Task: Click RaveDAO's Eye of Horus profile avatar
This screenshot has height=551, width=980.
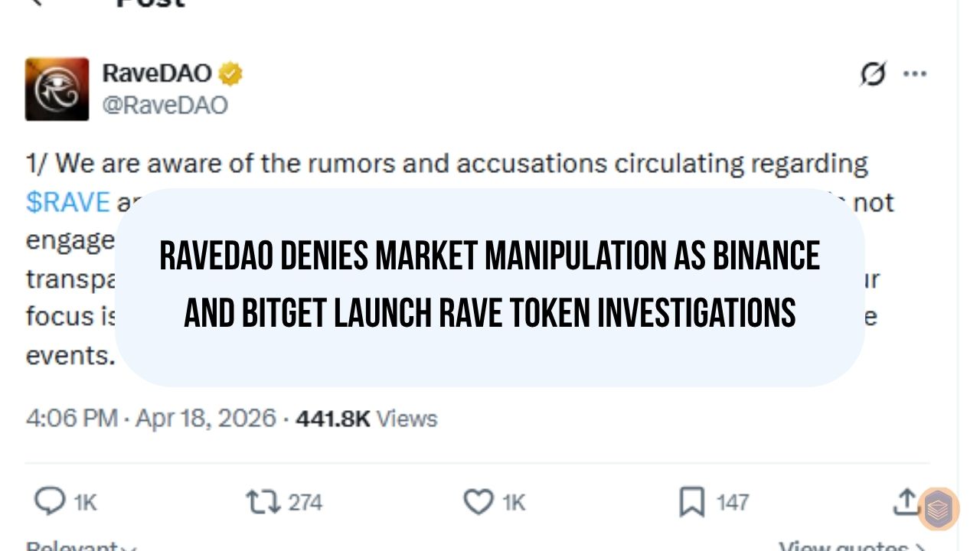Action: 57,89
